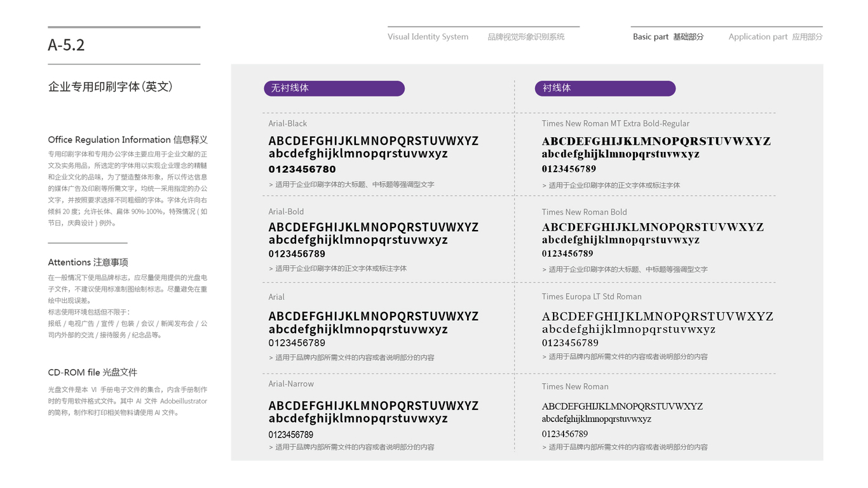Click the usage note under Arial-Black sample
This screenshot has width=868, height=488.
pyautogui.click(x=351, y=184)
